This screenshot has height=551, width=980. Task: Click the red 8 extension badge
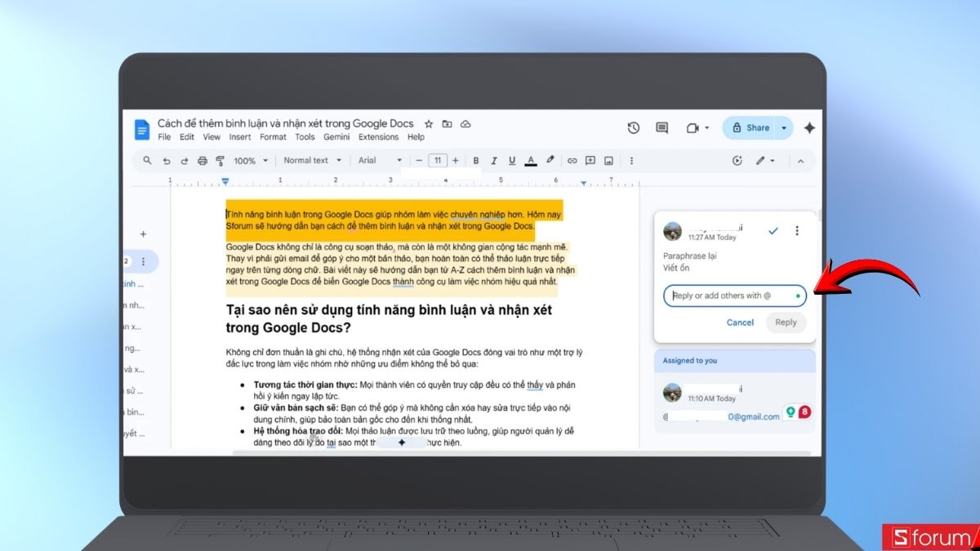tap(804, 412)
